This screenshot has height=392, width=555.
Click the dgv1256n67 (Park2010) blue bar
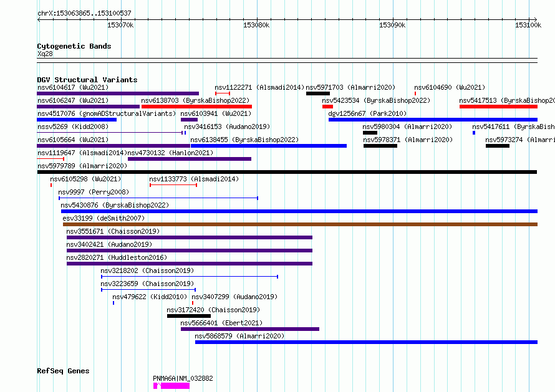[x=433, y=120]
